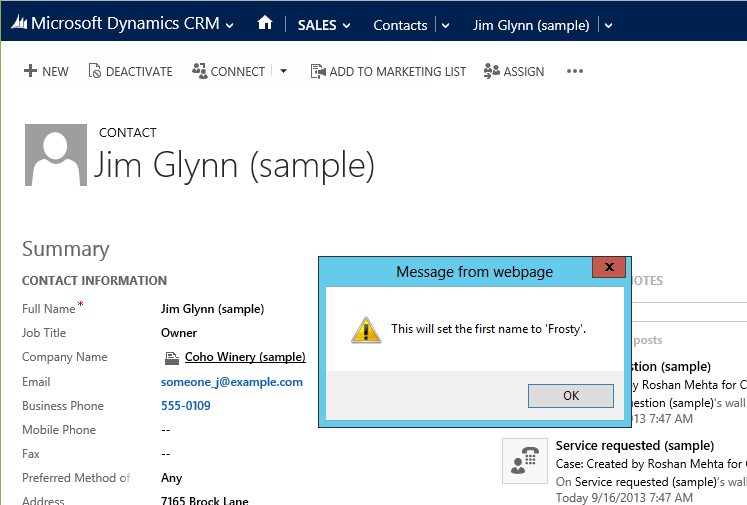Expand the chevron next to Contacts
This screenshot has height=505, width=747.
445,26
